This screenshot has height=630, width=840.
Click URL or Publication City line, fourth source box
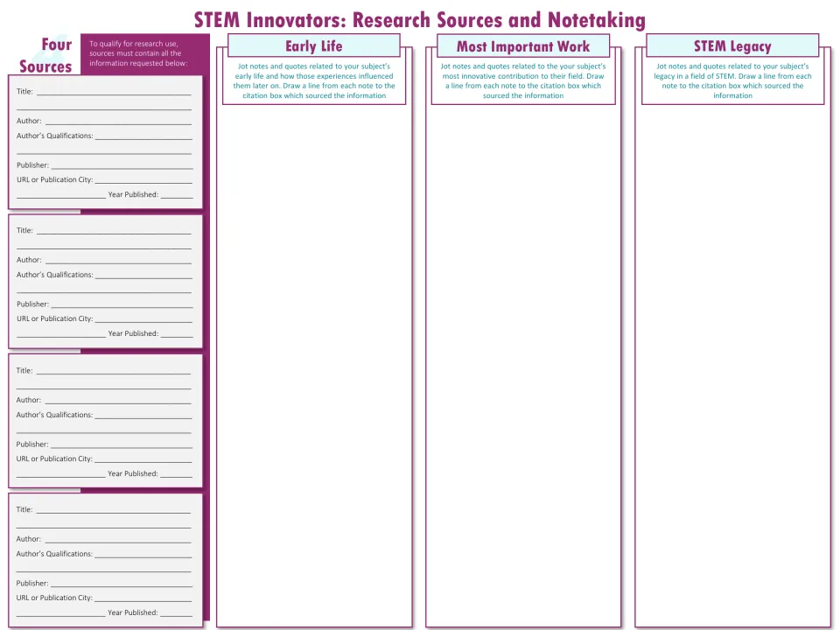point(143,598)
